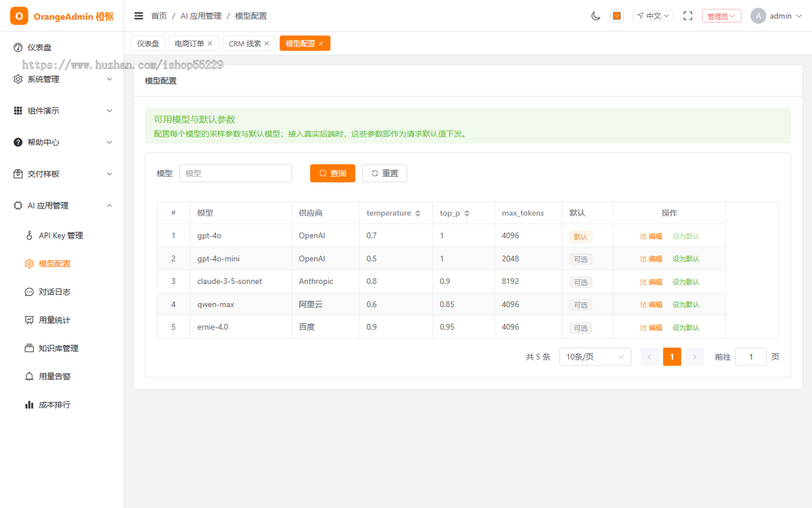812x508 pixels.
Task: Set ernie-4.0 as default
Action: point(686,328)
